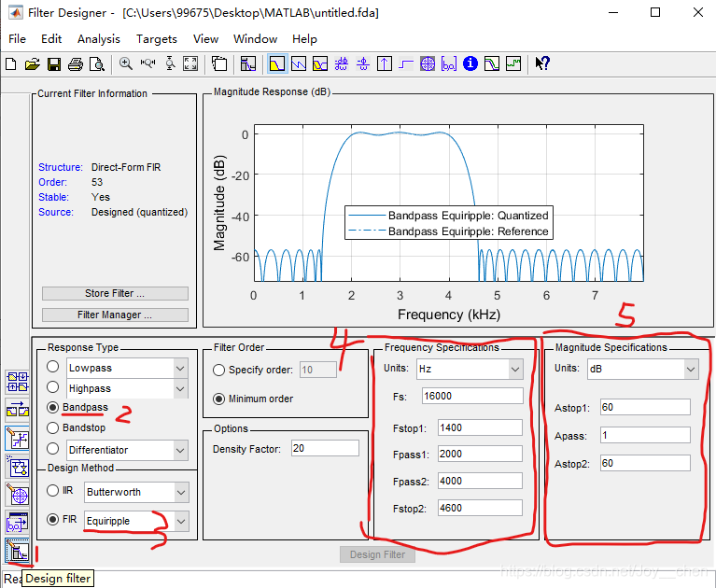Click the Store Filter button

[x=115, y=293]
